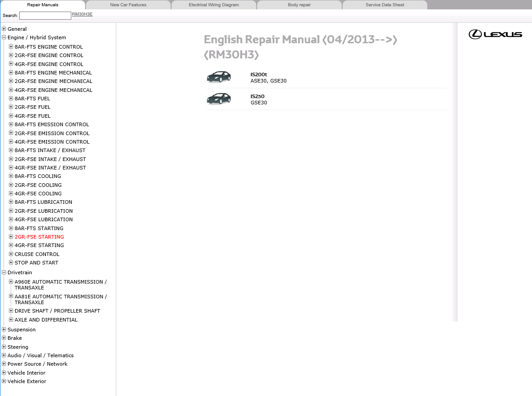
Task: Select the IS200t car icon
Action: (218, 76)
